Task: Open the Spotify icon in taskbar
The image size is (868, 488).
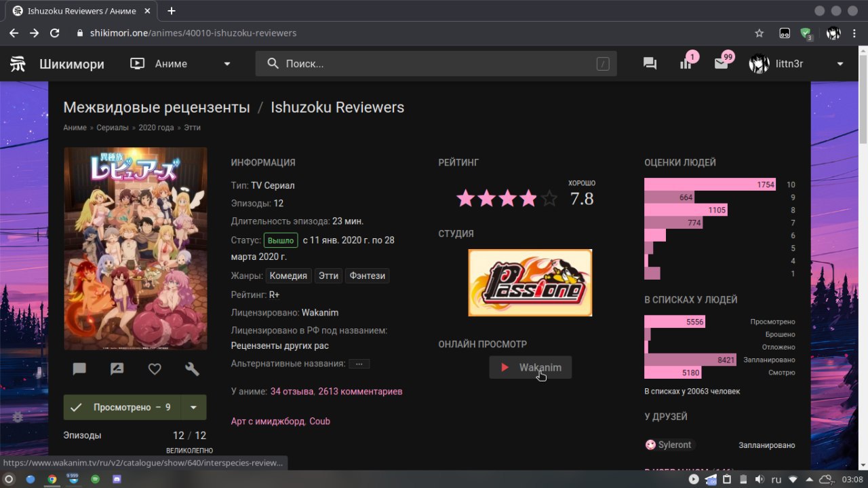Action: click(x=95, y=479)
